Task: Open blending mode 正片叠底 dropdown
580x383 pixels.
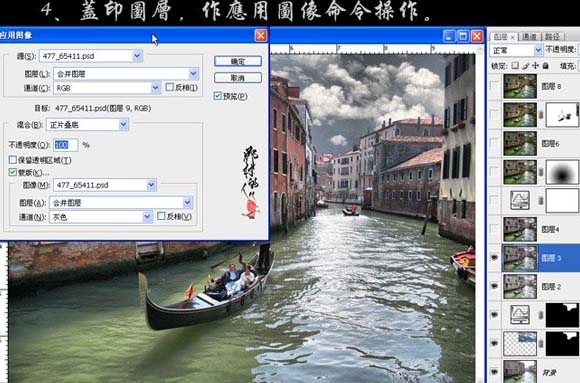Action: [x=124, y=125]
